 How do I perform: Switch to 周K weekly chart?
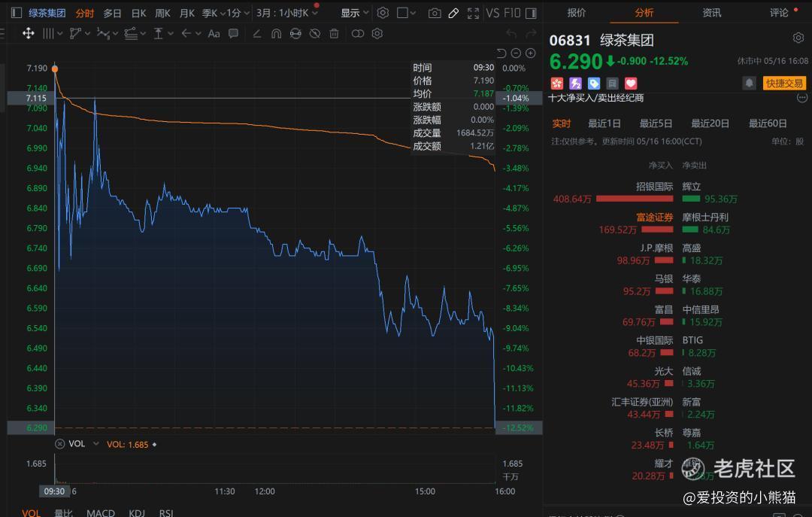162,13
